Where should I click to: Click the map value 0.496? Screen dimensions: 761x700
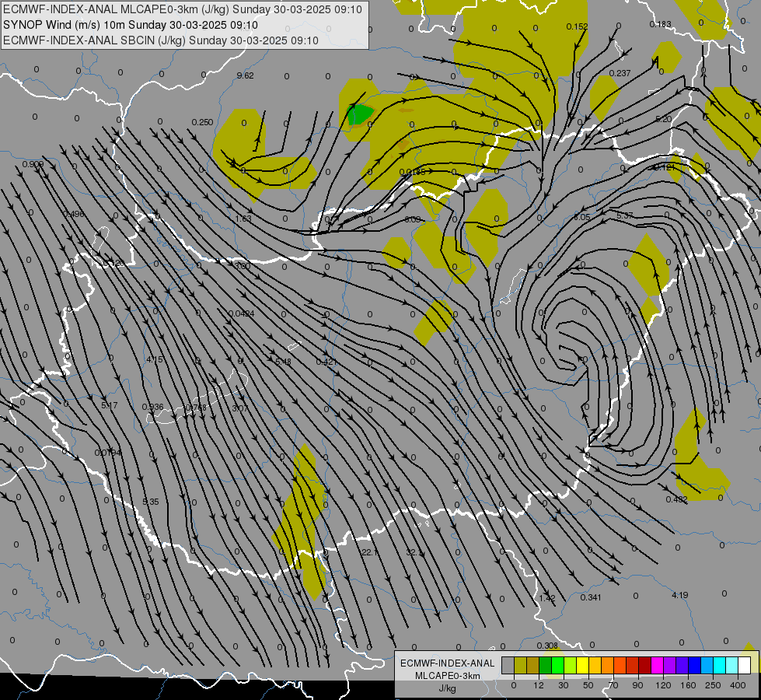pos(73,214)
